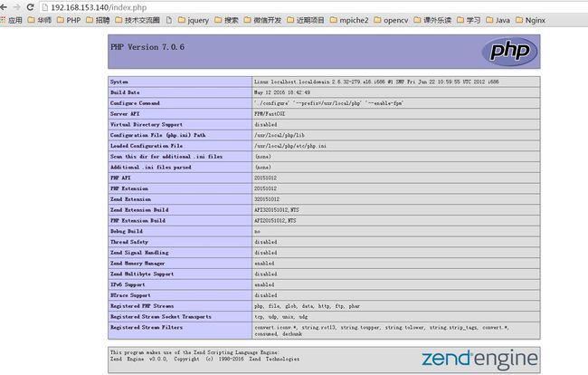Click the Zend Memory Manager label
Screen dimensions: 588x375
[x=138, y=264]
